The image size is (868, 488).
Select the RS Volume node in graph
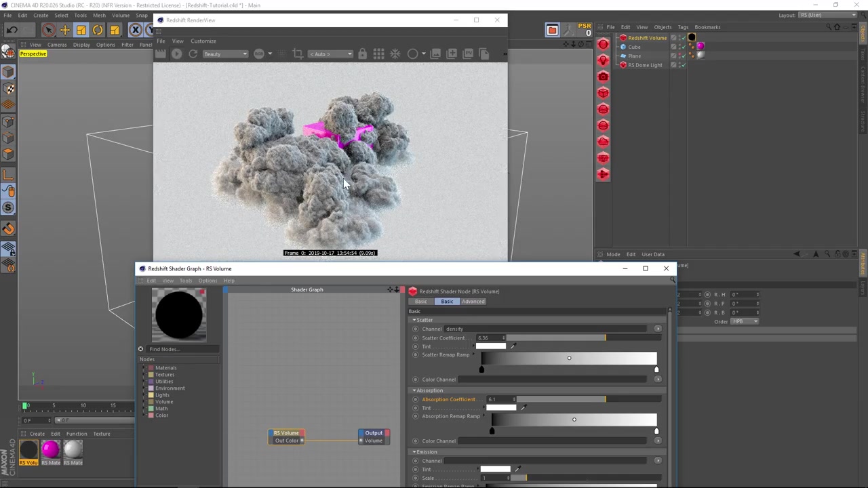pos(287,436)
